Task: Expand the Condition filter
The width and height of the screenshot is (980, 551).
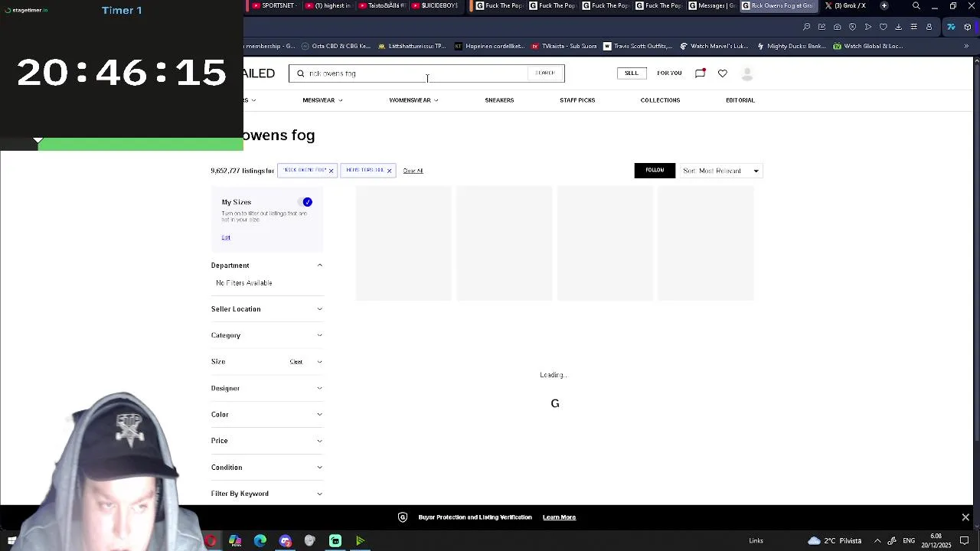Action: click(x=266, y=467)
